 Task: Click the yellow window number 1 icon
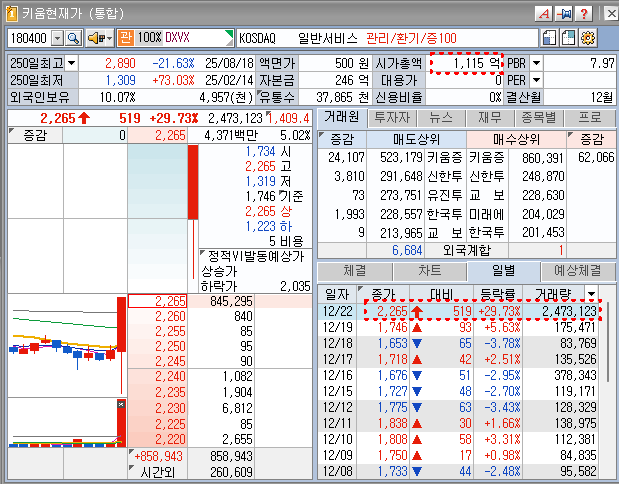11,13
